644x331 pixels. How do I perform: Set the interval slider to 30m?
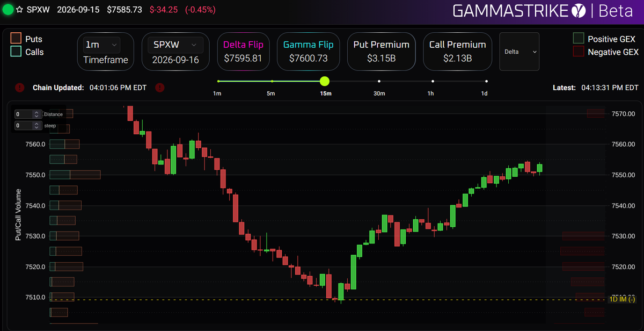pos(379,81)
